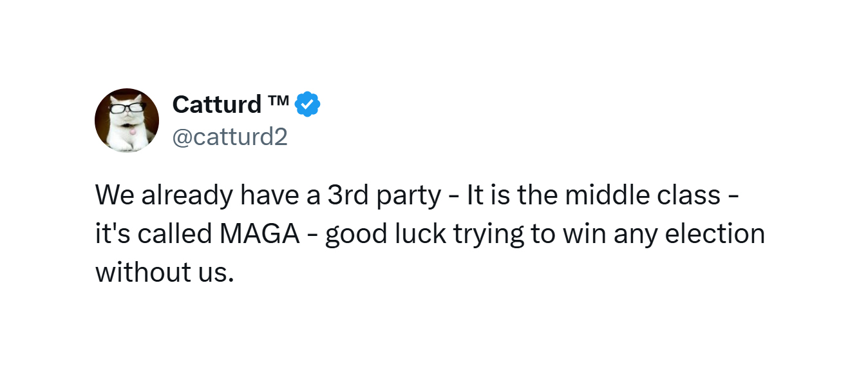Click the ™ symbol after Catturd
868x372 pixels.
pyautogui.click(x=278, y=99)
